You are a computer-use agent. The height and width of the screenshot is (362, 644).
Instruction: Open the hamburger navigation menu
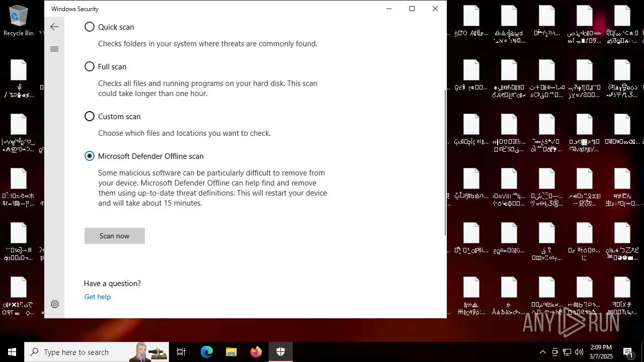[54, 49]
